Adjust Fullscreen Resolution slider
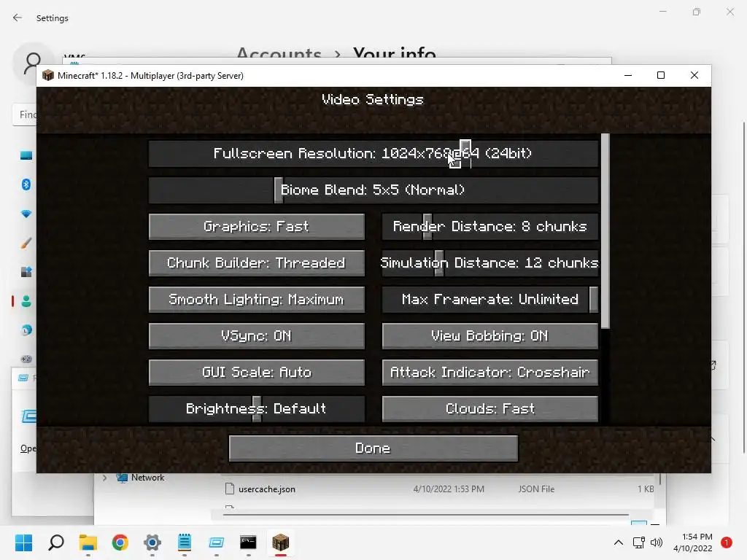 pos(373,153)
